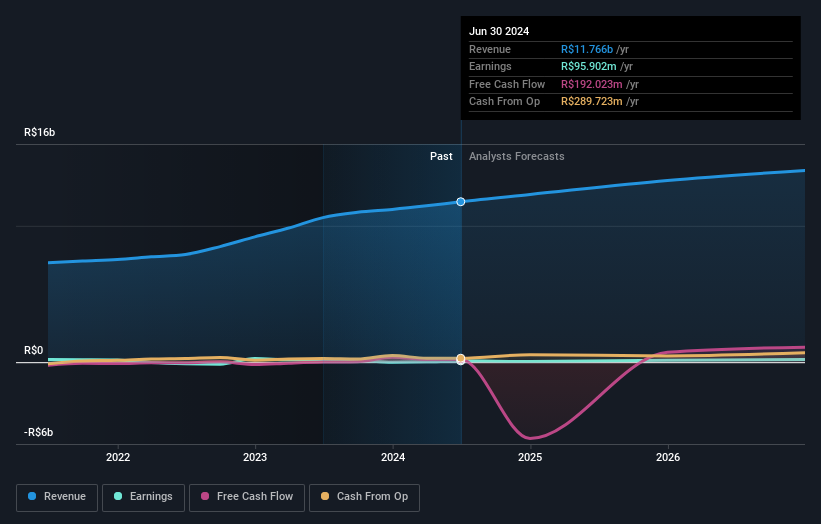This screenshot has width=821, height=524.
Task: Click the orange Cash From Op legend dot
Action: (x=325, y=496)
